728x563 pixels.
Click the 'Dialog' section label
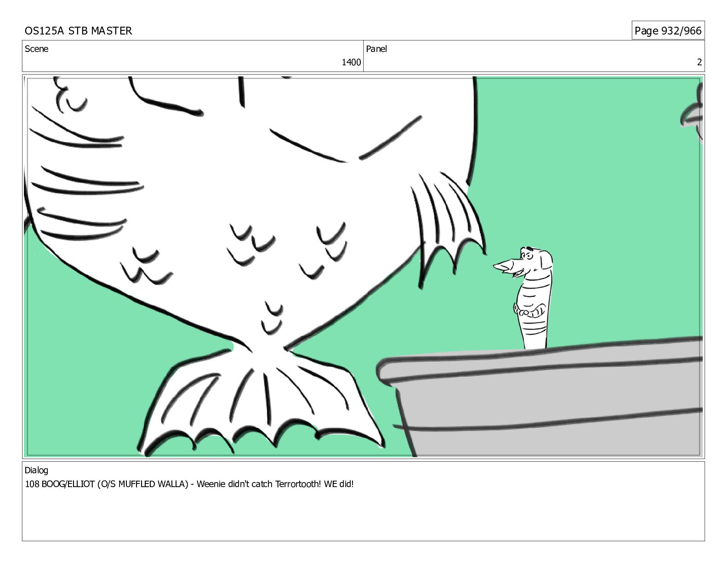36,470
